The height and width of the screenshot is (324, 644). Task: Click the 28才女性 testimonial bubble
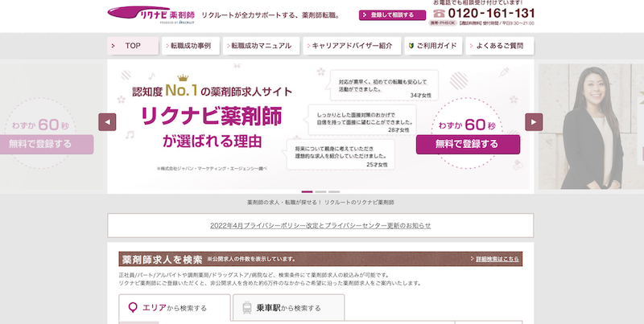(360, 120)
